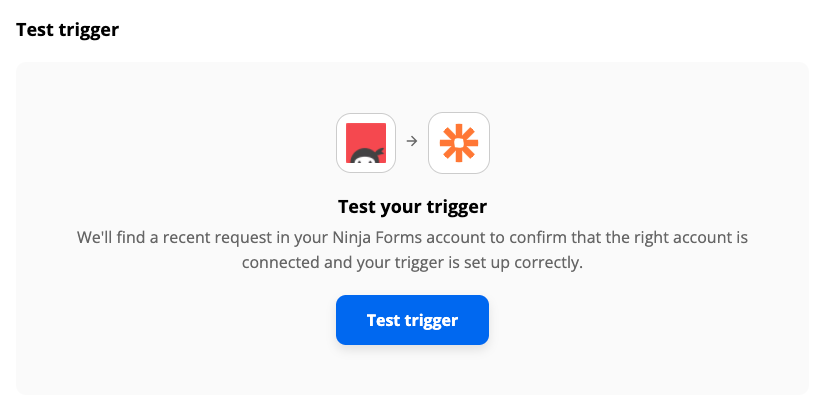The width and height of the screenshot is (825, 404).
Task: Click the white label on blue button
Action: (412, 320)
